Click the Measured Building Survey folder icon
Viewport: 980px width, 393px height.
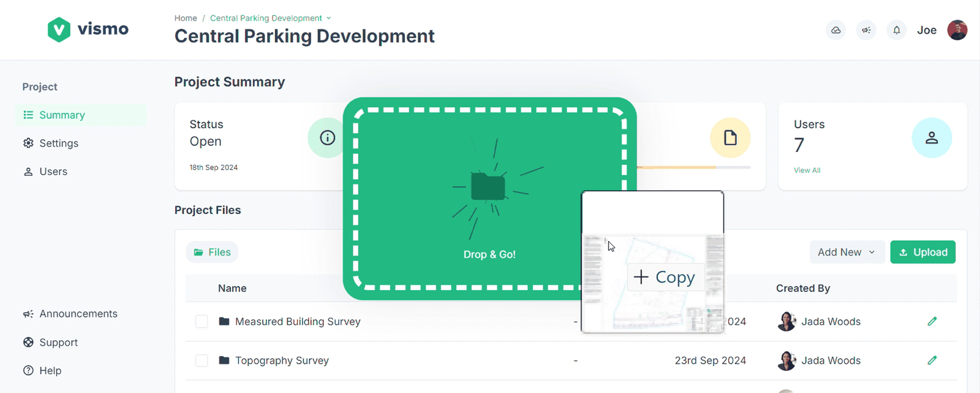coord(224,321)
